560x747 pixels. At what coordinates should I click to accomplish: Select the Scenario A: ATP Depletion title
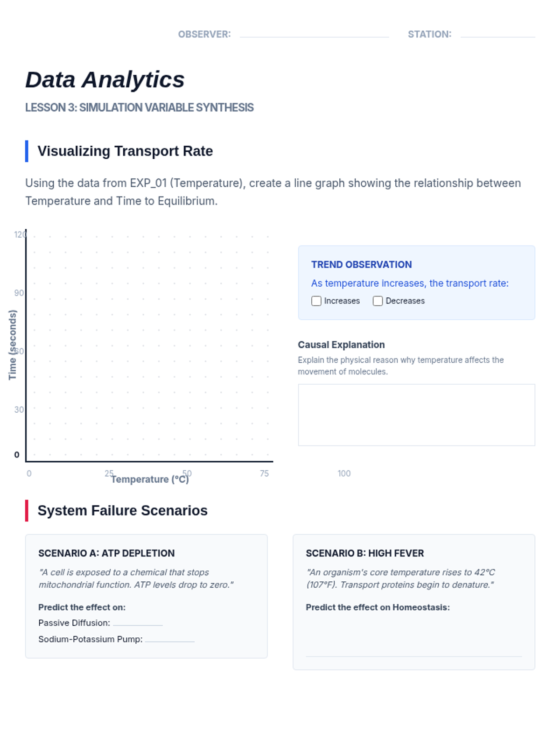point(106,553)
